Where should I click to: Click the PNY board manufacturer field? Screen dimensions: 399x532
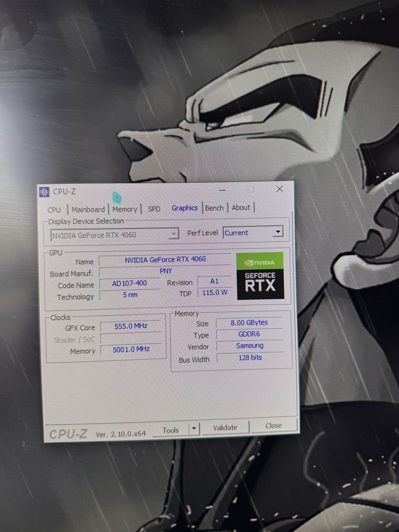tap(165, 271)
